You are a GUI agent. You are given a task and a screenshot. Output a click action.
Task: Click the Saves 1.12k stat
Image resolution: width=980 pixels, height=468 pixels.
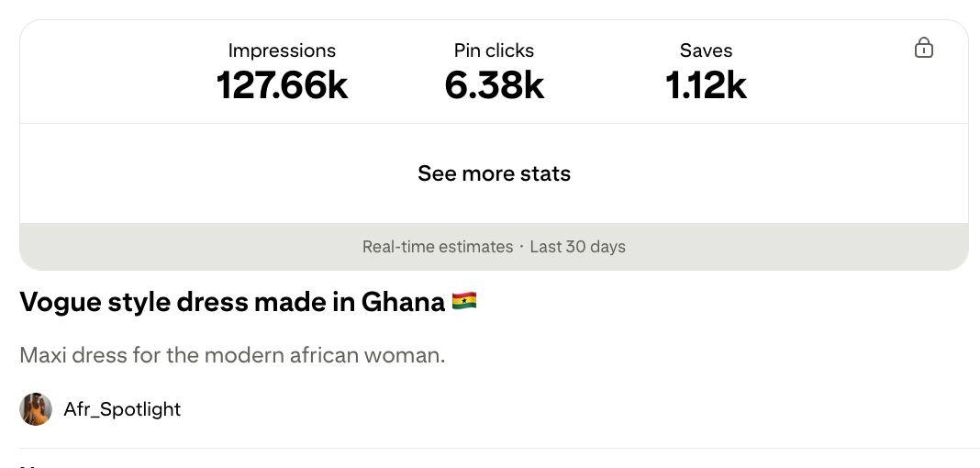(x=706, y=72)
